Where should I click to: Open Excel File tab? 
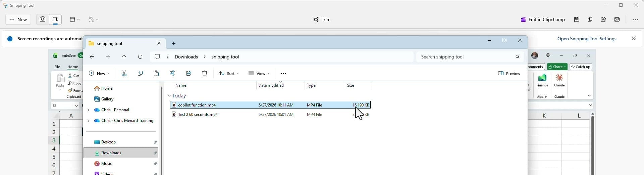pyautogui.click(x=57, y=67)
